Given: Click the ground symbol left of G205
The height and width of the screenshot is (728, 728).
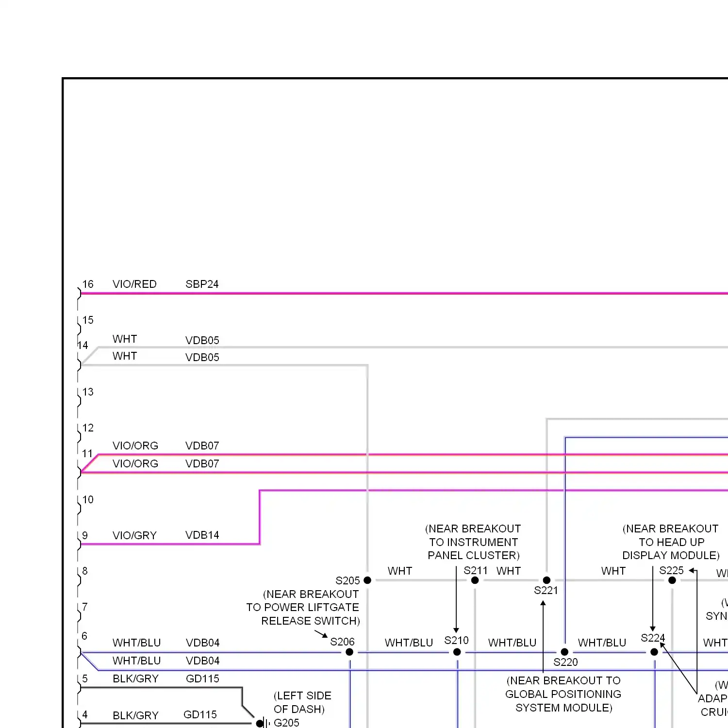Looking at the screenshot, I should (263, 723).
